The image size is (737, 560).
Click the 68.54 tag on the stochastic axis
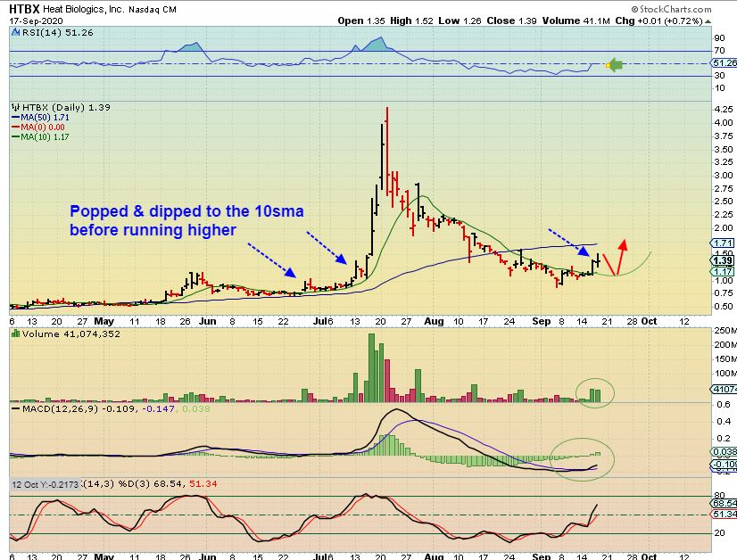[x=725, y=504]
